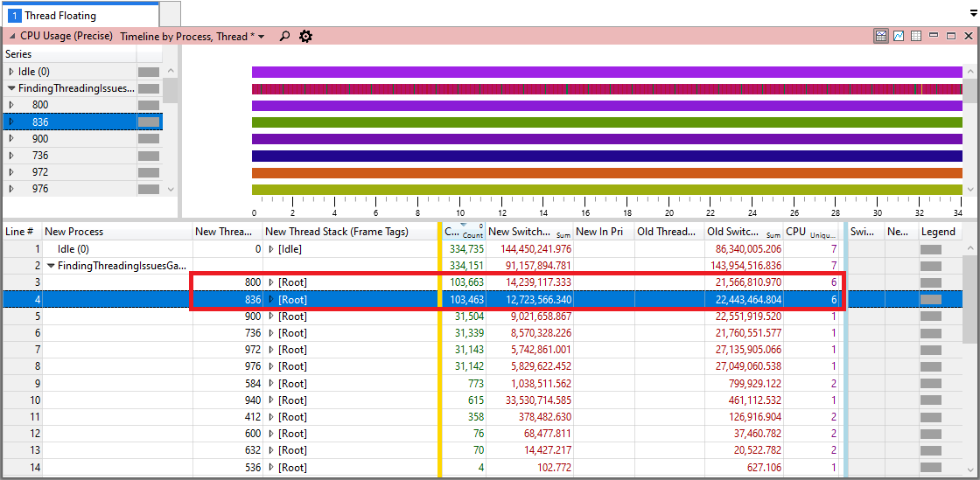Select count cell 103,663 for thread 800
Viewport: 980px width, 480px height.
[466, 282]
